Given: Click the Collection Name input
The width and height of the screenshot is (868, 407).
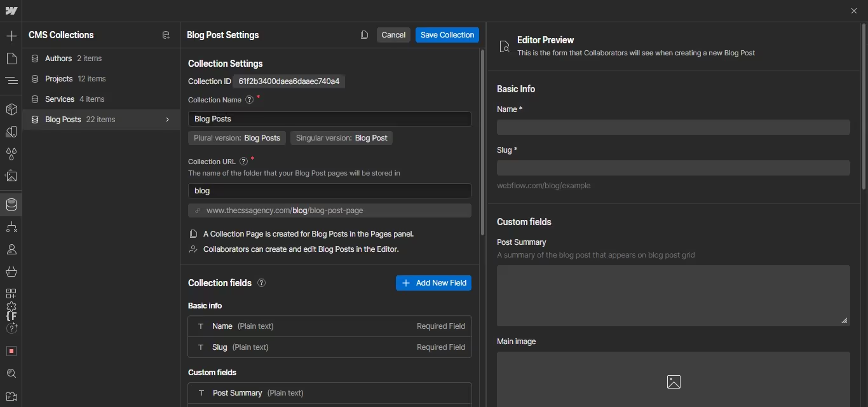Looking at the screenshot, I should point(330,119).
